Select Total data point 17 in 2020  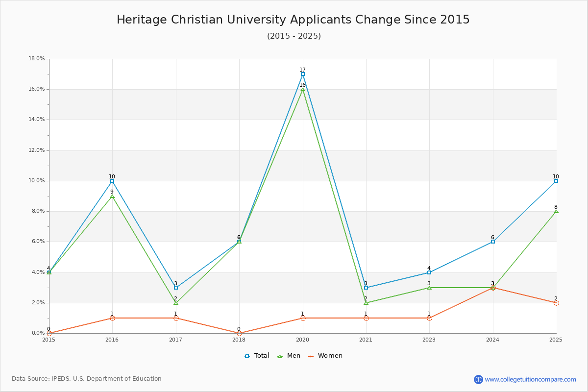pos(303,74)
